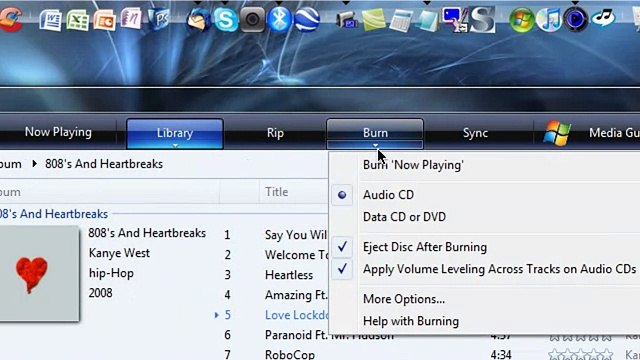Launch Microsoft Excel from the dock
This screenshot has width=640, height=360.
(78, 19)
